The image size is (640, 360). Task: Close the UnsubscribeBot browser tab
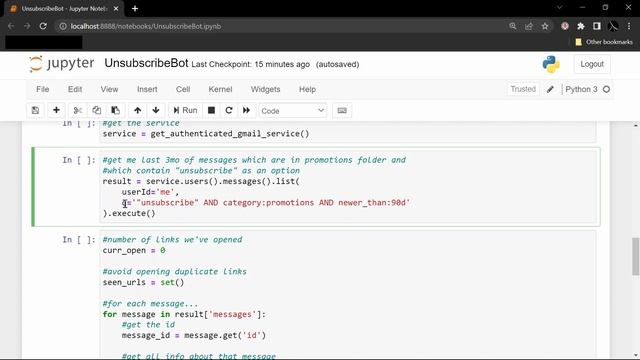tap(116, 9)
